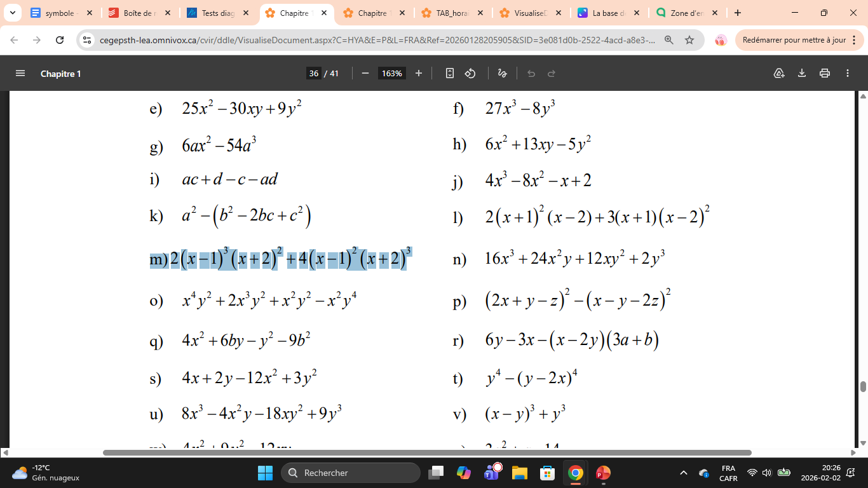The width and height of the screenshot is (868, 488).
Task: Rotate the document counterclockwise
Action: [470, 73]
